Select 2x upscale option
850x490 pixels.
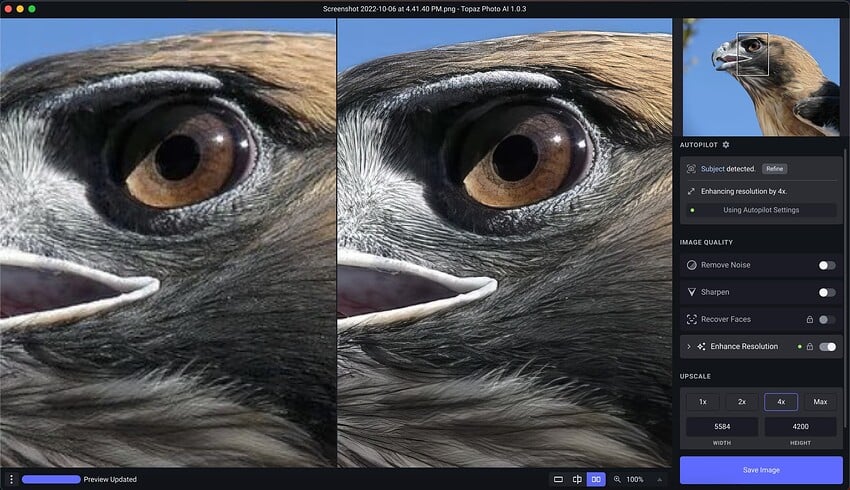click(742, 402)
